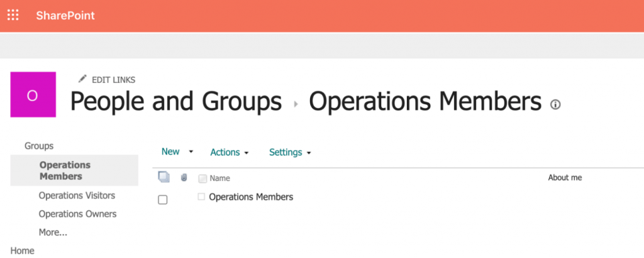Screen dimensions: 644x258
Task: Select Operations Members in the sidebar
Action: point(74,170)
